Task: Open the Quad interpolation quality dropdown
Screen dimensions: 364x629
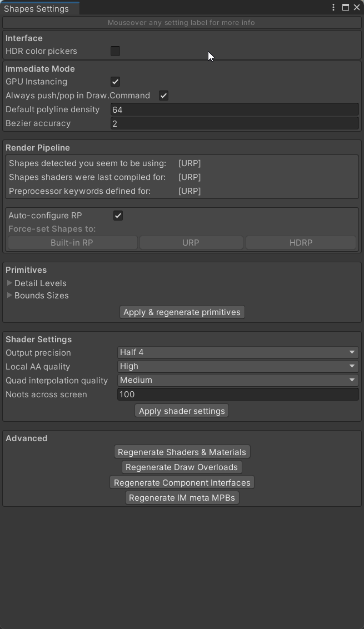Action: click(238, 380)
